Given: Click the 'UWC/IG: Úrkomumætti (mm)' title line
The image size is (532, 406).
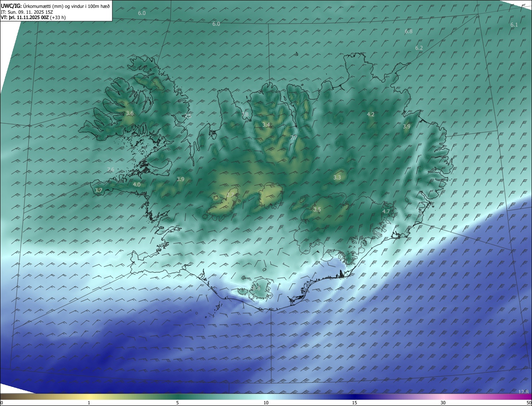Looking at the screenshot, I should [55, 6].
